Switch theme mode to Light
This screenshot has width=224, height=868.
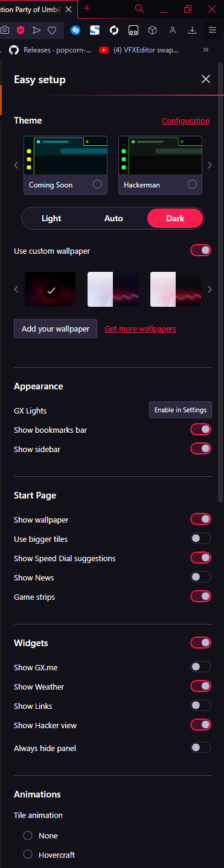(x=51, y=218)
